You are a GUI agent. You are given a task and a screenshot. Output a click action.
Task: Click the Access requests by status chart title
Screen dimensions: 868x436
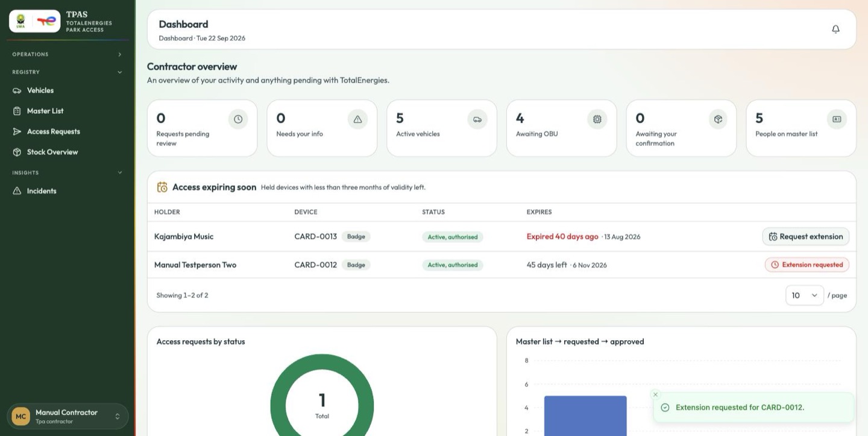[201, 341]
